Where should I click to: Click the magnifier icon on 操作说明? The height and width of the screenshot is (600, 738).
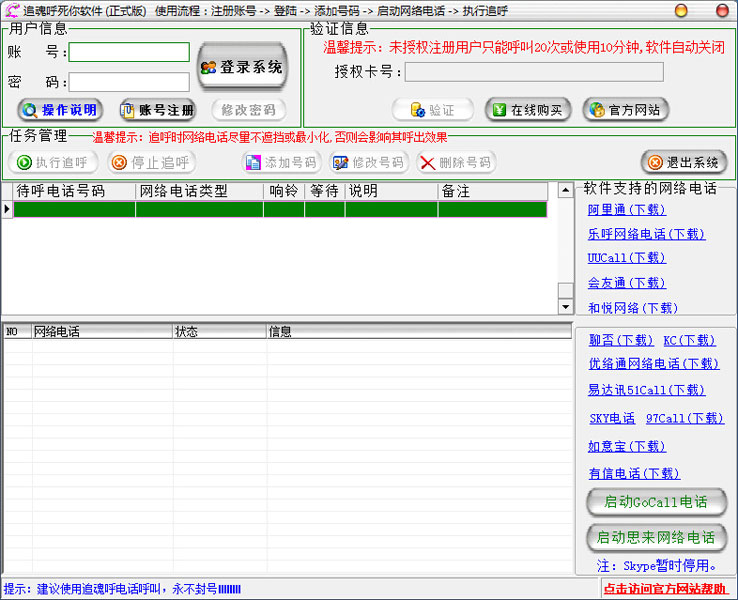pyautogui.click(x=30, y=111)
